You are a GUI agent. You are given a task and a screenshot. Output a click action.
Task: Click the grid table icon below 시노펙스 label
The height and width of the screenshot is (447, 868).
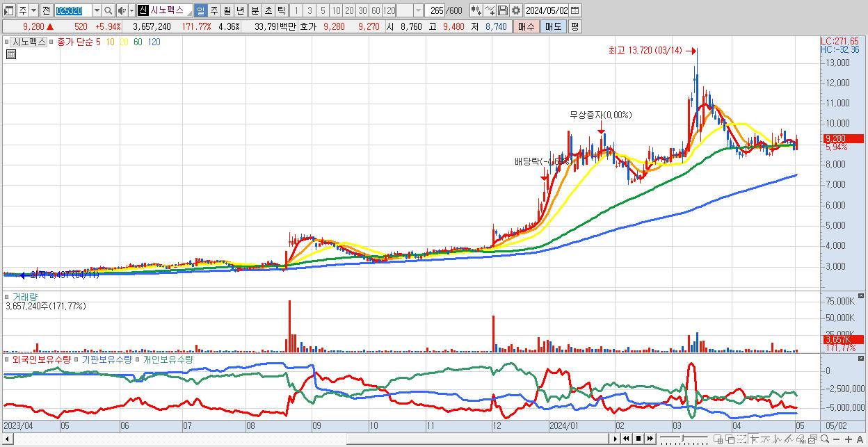pyautogui.click(x=10, y=53)
